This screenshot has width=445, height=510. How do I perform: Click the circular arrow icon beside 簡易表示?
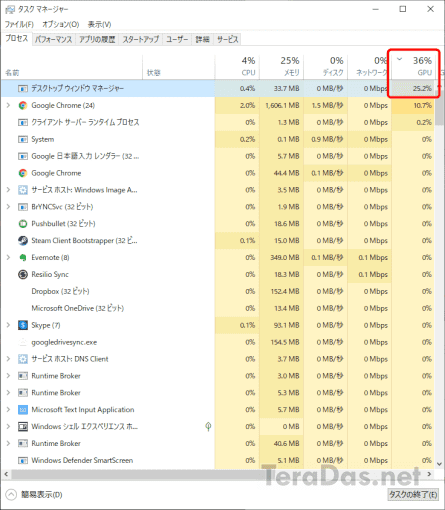(x=11, y=495)
